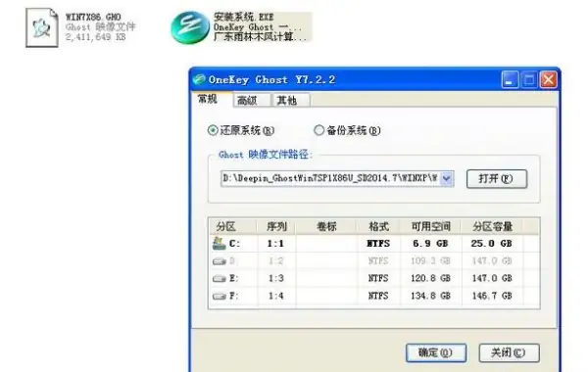This screenshot has width=588, height=372.
Task: Close the OneKey Ghost window
Action: click(x=548, y=80)
